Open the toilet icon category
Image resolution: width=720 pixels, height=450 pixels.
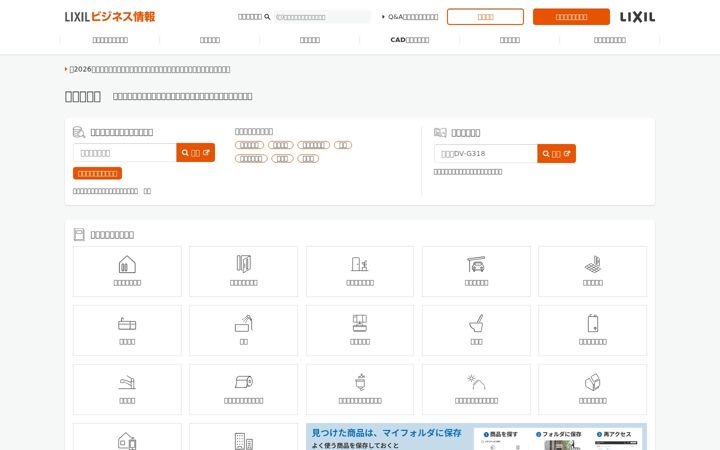click(476, 330)
